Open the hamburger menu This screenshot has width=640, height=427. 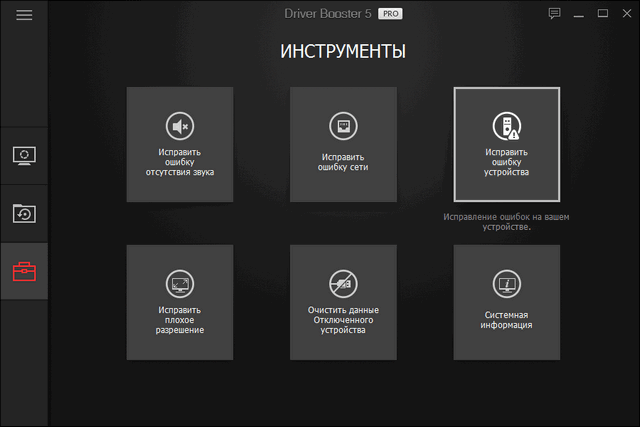(24, 15)
